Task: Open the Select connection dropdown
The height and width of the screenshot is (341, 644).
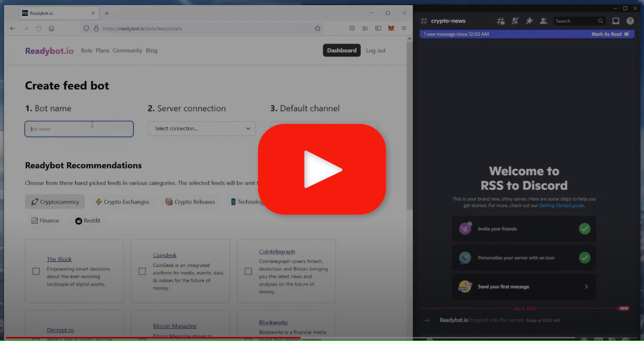Action: pos(201,128)
